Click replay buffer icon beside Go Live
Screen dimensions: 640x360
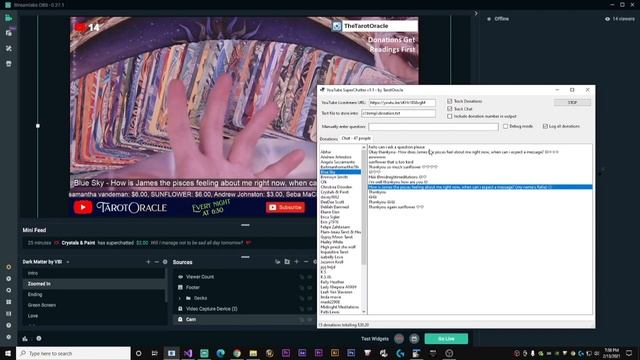click(x=414, y=338)
